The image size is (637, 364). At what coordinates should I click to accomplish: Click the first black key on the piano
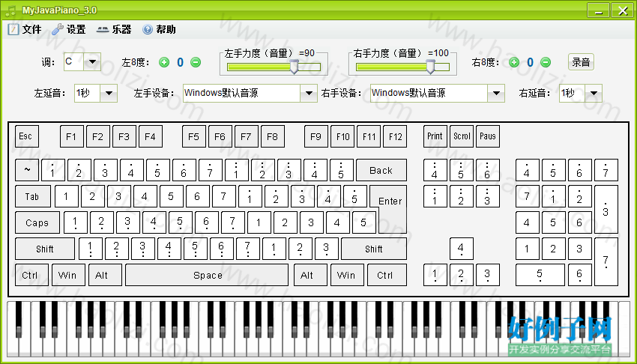19,320
